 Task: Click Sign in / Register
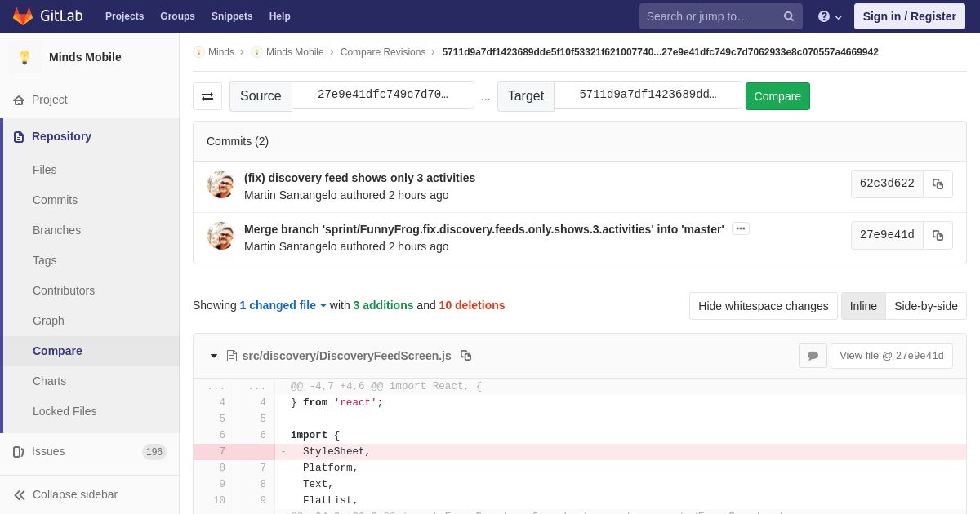click(x=909, y=16)
